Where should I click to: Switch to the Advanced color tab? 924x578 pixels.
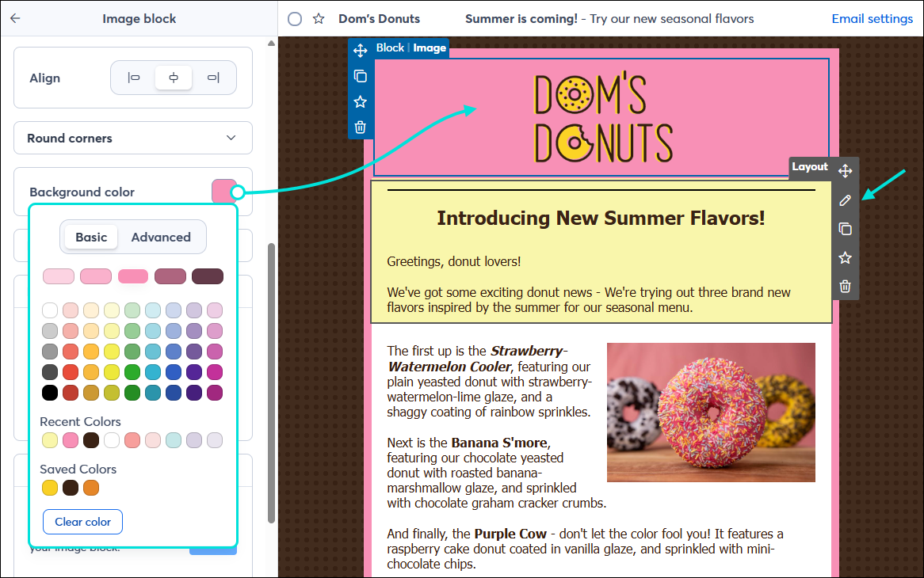coord(161,237)
